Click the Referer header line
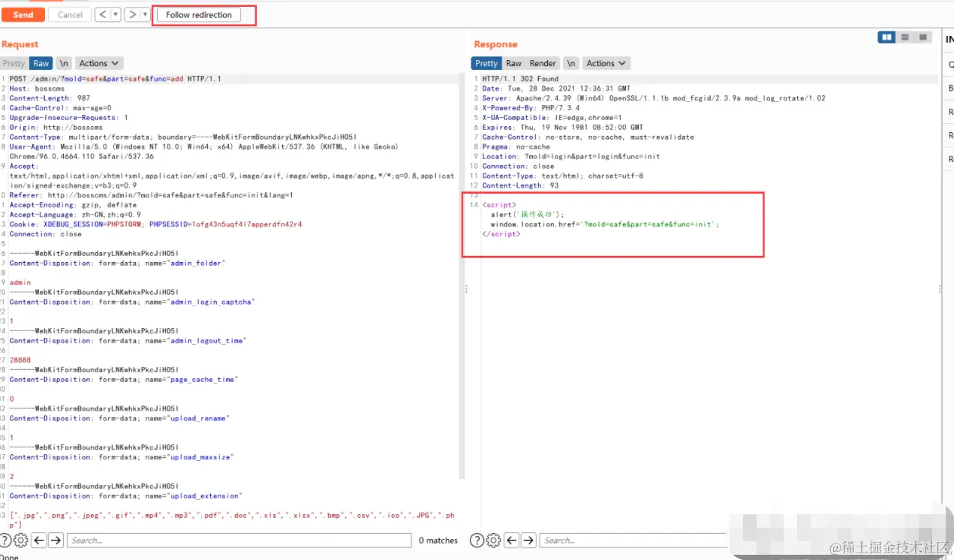954x560 pixels. pyautogui.click(x=152, y=195)
